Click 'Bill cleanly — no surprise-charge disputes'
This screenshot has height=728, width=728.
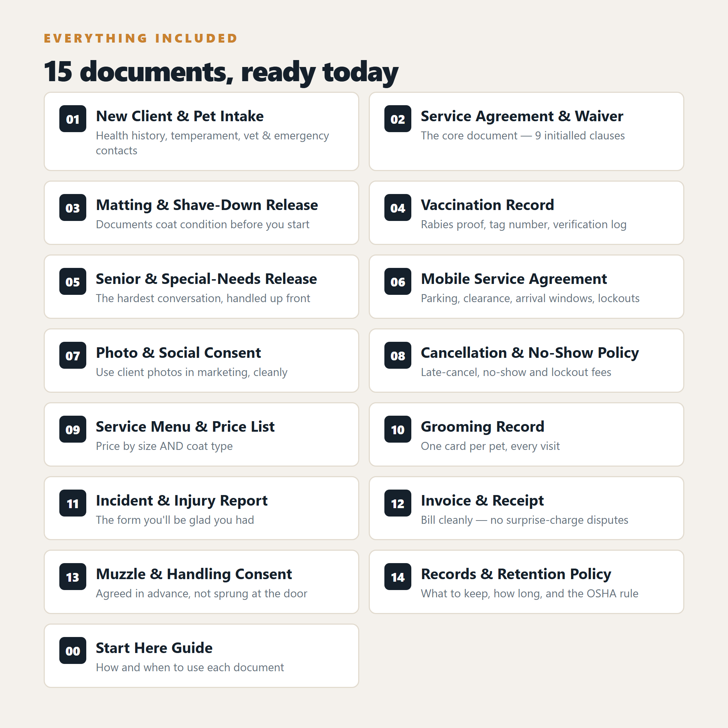point(525,520)
